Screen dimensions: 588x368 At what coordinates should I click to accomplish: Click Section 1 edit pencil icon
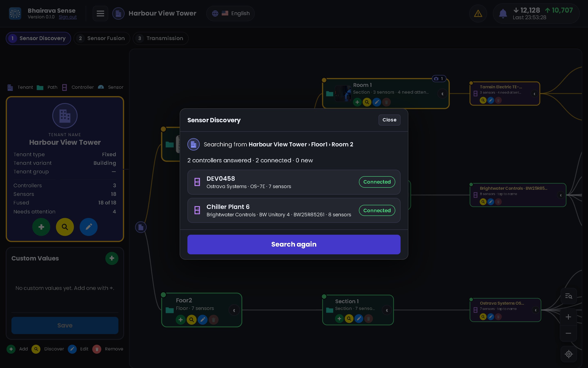(359, 318)
